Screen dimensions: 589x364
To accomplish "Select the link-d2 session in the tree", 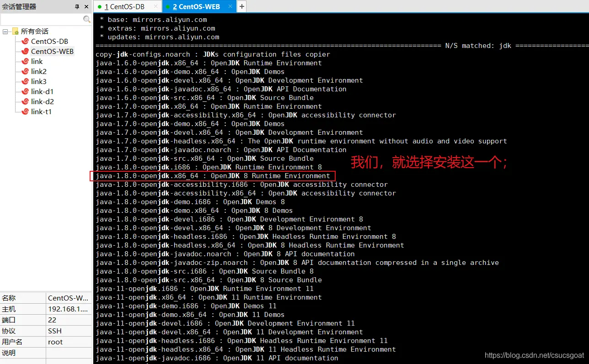I will [x=43, y=102].
